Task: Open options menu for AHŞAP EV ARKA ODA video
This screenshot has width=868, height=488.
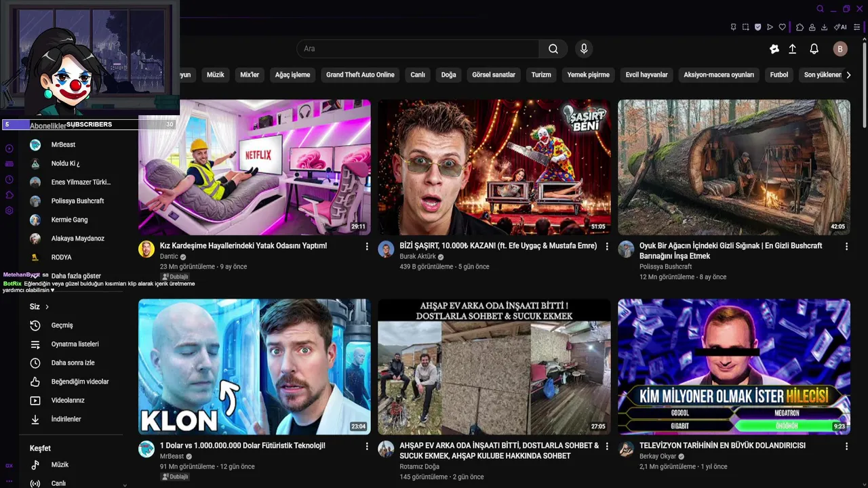Action: click(x=607, y=446)
